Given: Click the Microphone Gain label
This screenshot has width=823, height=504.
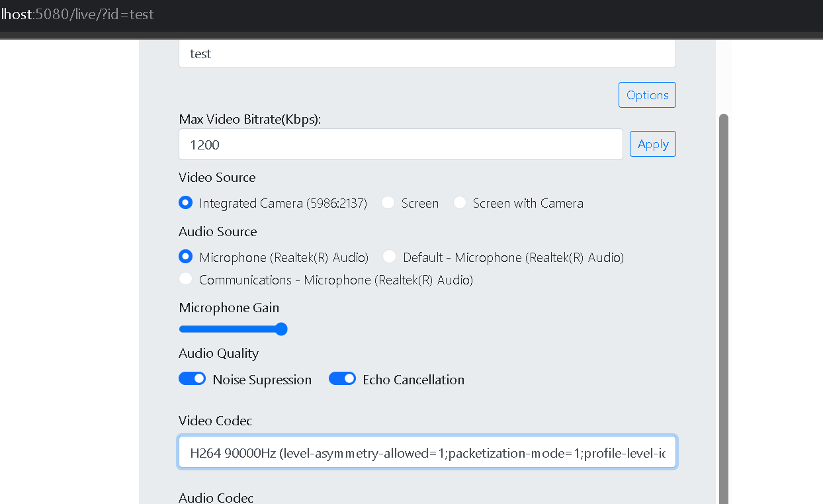Looking at the screenshot, I should (x=229, y=308).
